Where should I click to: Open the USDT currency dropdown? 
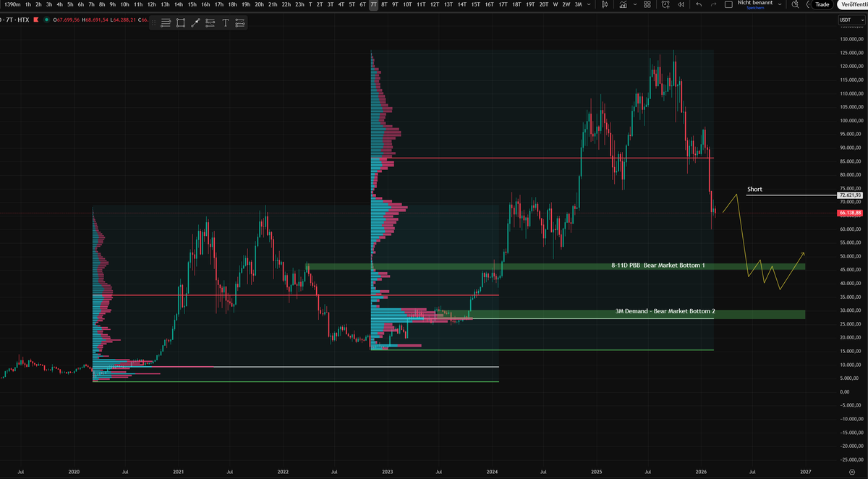tap(851, 20)
